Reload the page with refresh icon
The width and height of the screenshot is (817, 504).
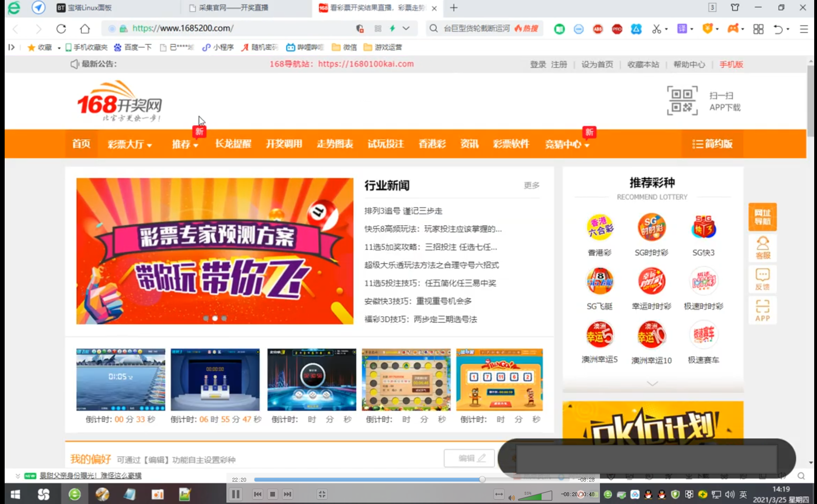(61, 29)
